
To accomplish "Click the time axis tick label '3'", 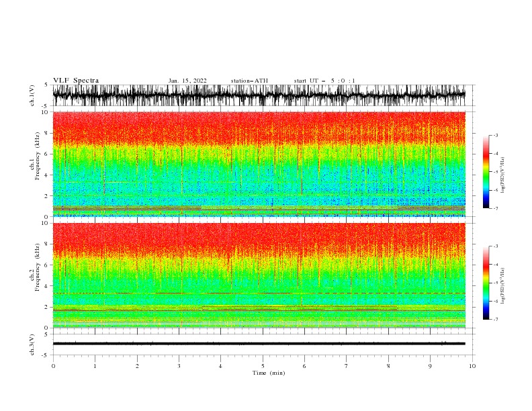I will pyautogui.click(x=179, y=366).
